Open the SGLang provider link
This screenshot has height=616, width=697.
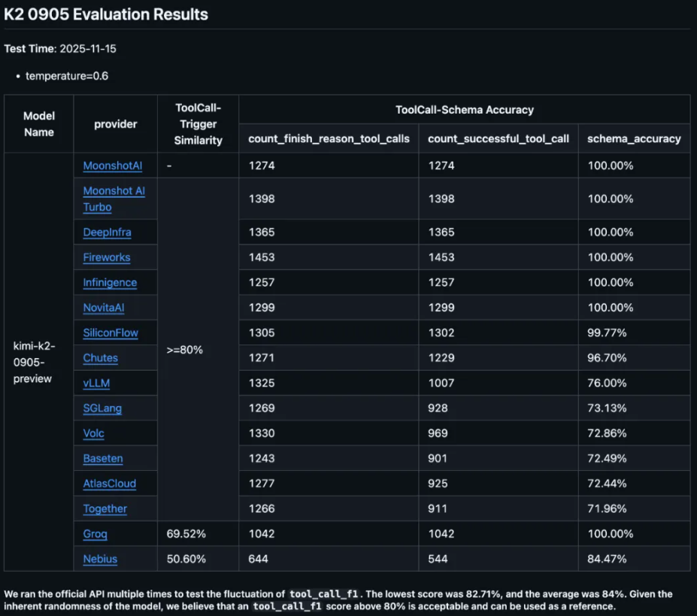pos(102,408)
